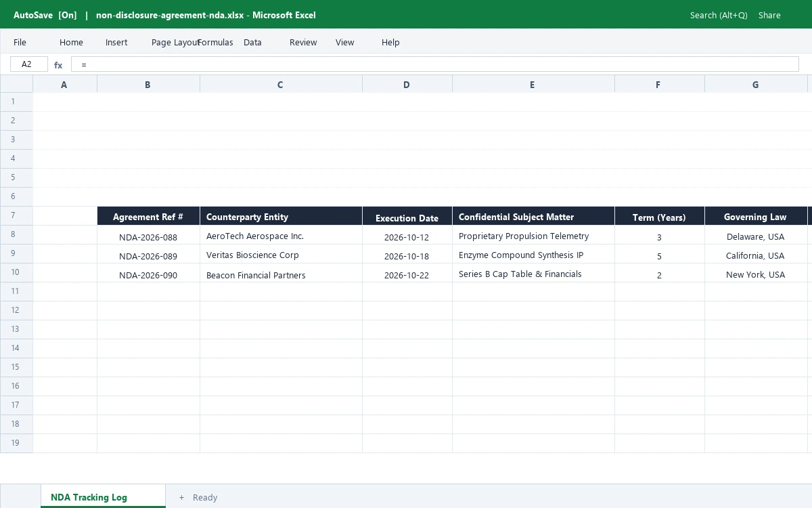
Task: Click the Ready status indicator
Action: tap(205, 497)
